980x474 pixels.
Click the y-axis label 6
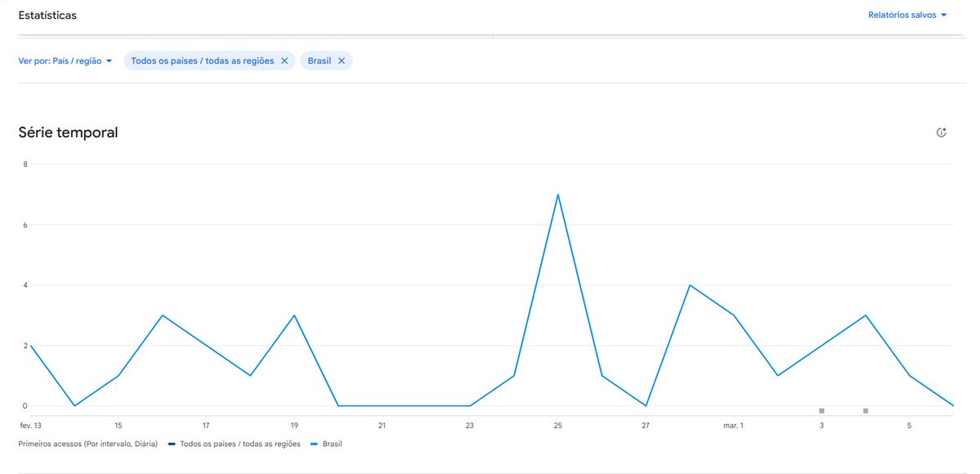click(x=25, y=225)
